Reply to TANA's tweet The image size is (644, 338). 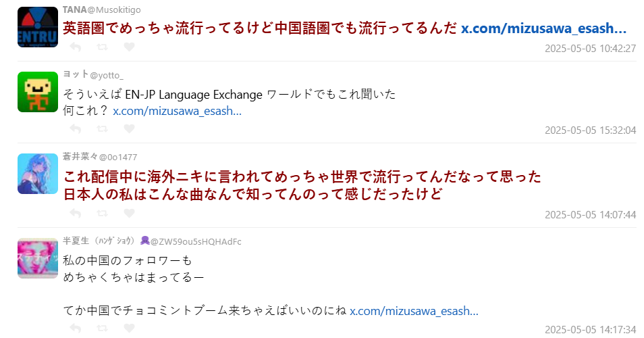[76, 47]
